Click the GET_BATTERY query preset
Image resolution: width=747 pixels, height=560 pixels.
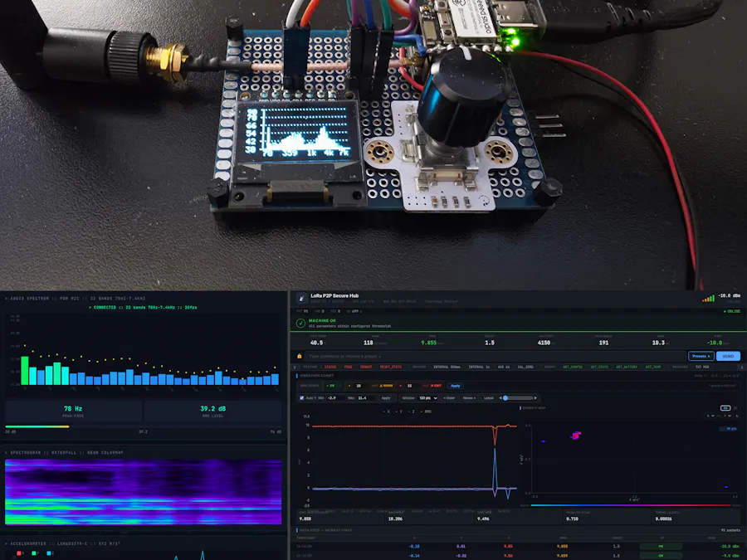627,368
